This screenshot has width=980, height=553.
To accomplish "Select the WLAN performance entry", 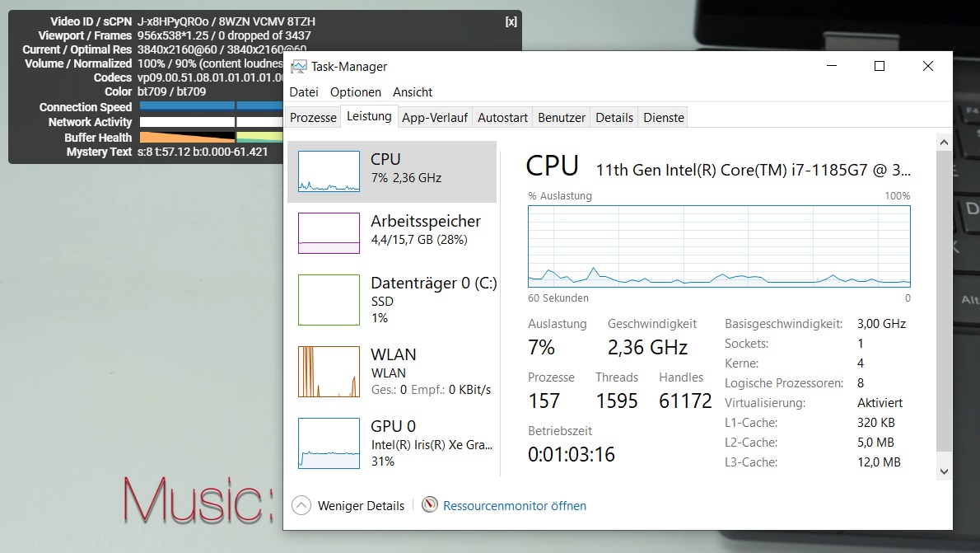I will coord(392,372).
